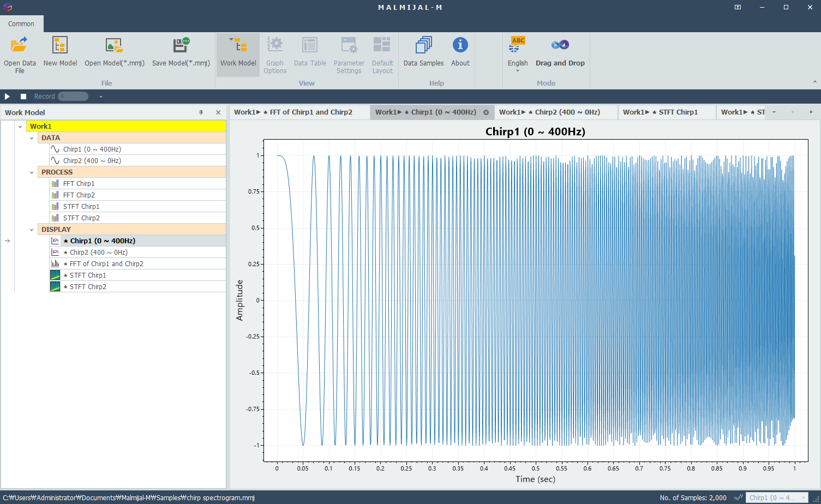Open the document tab list dropdown
821x504 pixels.
point(774,112)
